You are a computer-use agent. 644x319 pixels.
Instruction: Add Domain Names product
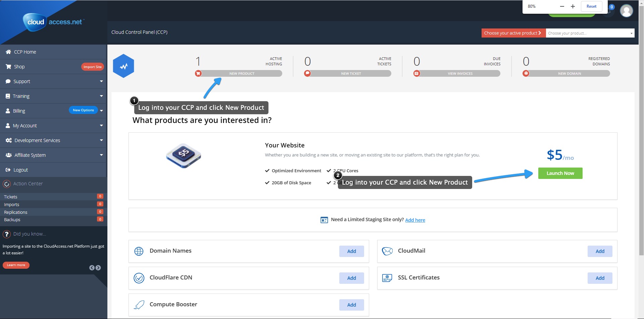pos(351,251)
